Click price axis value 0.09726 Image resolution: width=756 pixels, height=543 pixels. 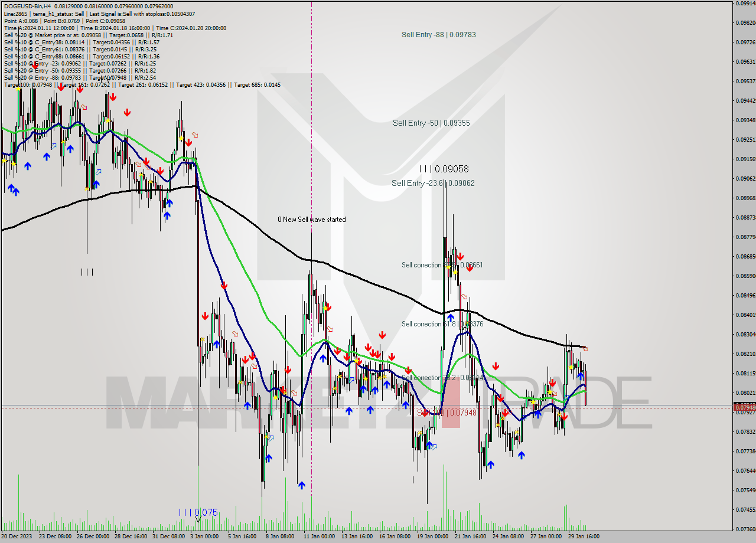coord(745,42)
